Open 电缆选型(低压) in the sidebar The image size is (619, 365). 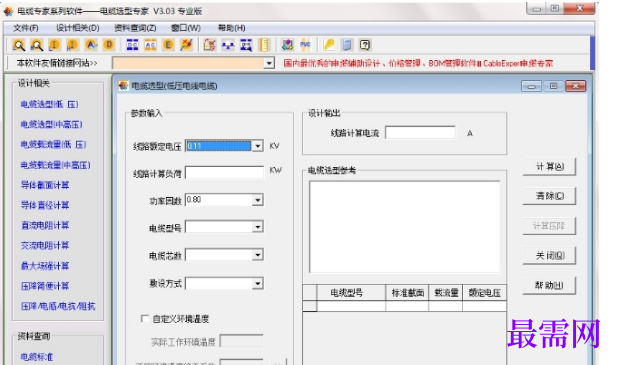click(x=49, y=104)
